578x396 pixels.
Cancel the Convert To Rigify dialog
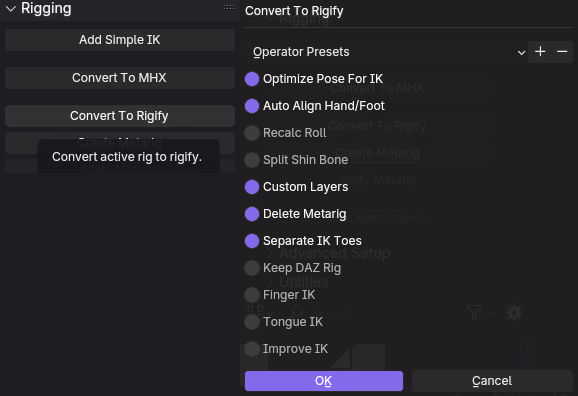[492, 381]
